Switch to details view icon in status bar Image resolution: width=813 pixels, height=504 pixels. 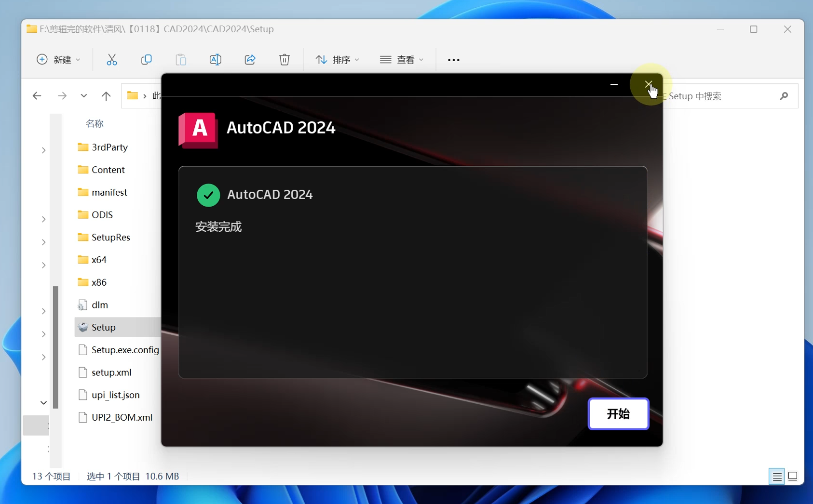pos(777,477)
